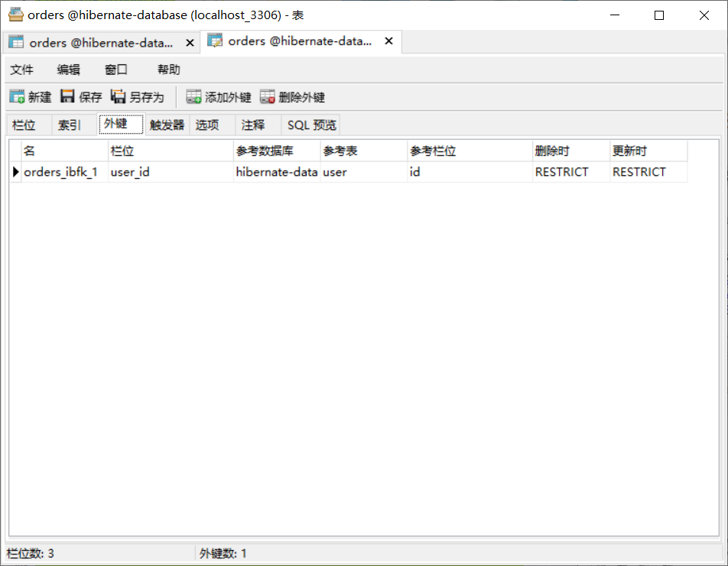Click the 删除外键 (Delete Foreign Key) icon
Image resolution: width=728 pixels, height=566 pixels.
[268, 96]
